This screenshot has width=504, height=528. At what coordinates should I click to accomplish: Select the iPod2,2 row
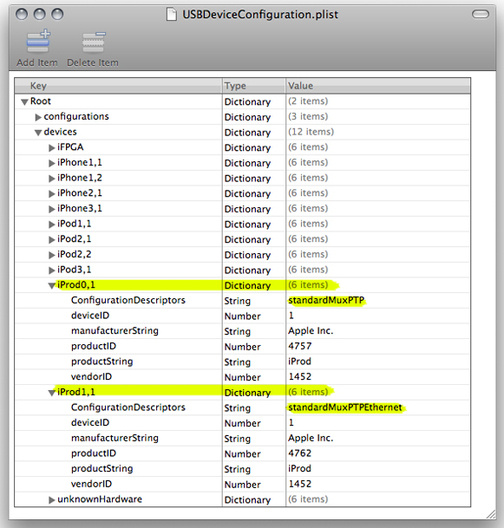coord(242,255)
